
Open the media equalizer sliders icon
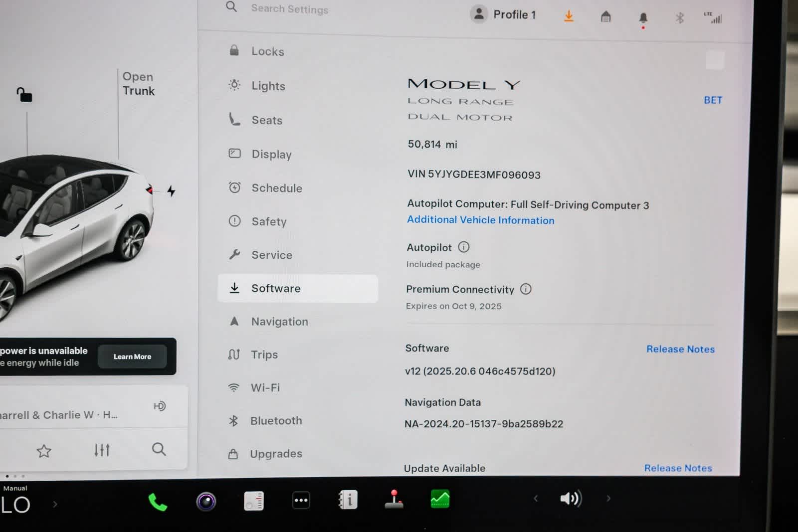[102, 450]
